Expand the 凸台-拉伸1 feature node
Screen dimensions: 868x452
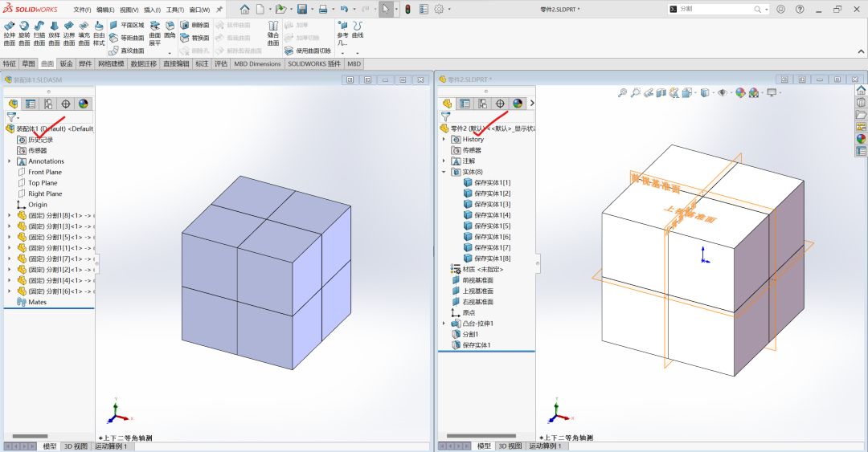444,324
